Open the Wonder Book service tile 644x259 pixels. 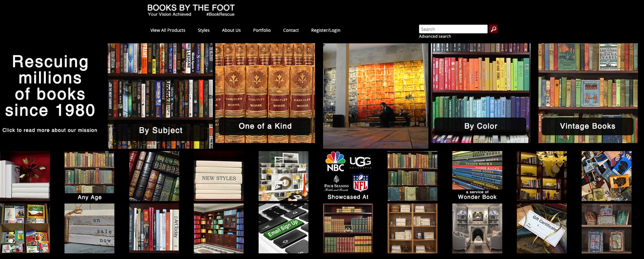click(x=477, y=176)
